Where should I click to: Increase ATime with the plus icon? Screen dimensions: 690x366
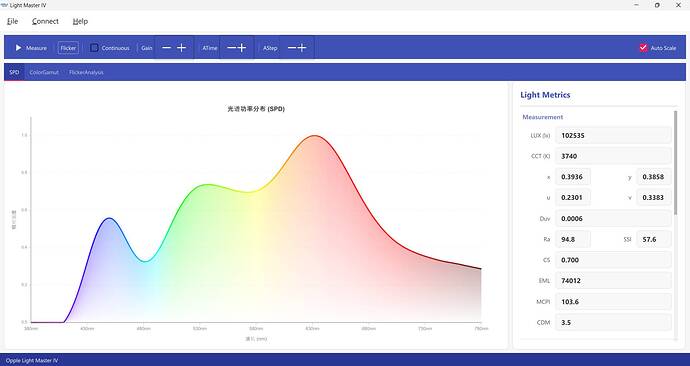[242, 48]
